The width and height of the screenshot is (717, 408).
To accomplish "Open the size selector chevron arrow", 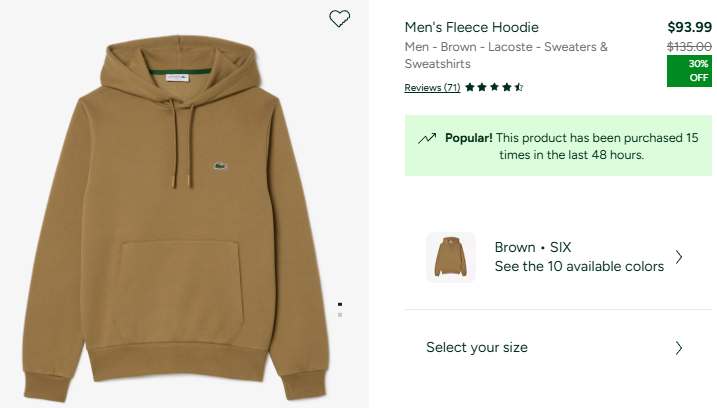I will [679, 348].
